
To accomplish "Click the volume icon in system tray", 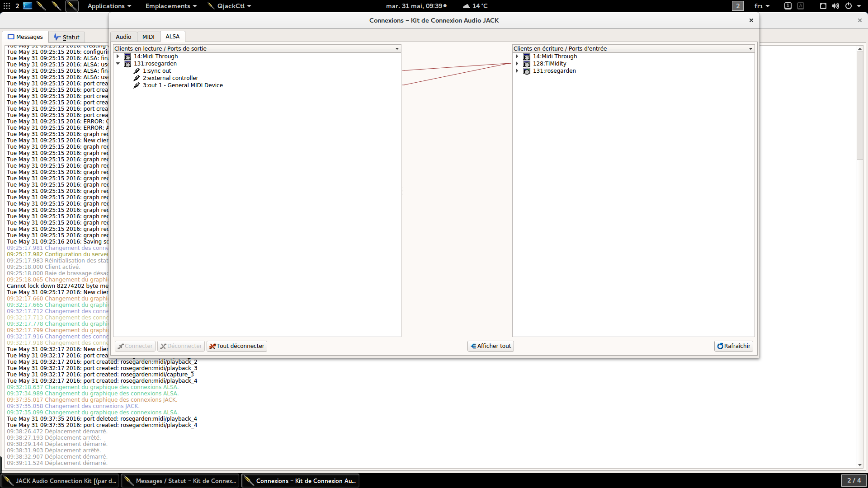I will (x=835, y=6).
